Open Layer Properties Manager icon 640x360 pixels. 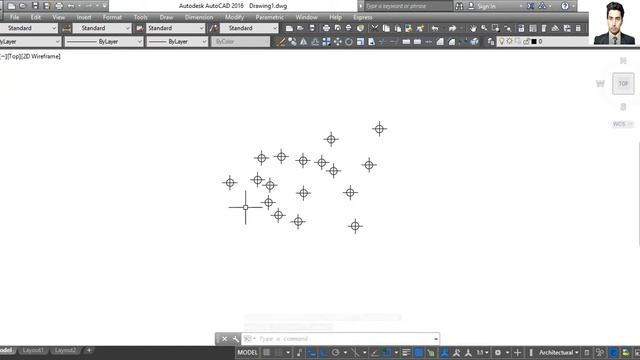[x=491, y=42]
